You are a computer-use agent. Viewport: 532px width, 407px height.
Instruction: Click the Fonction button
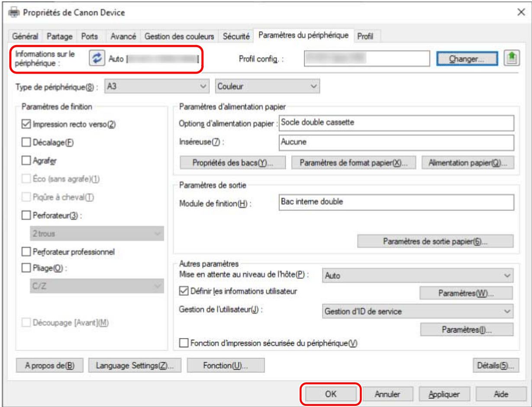click(226, 366)
